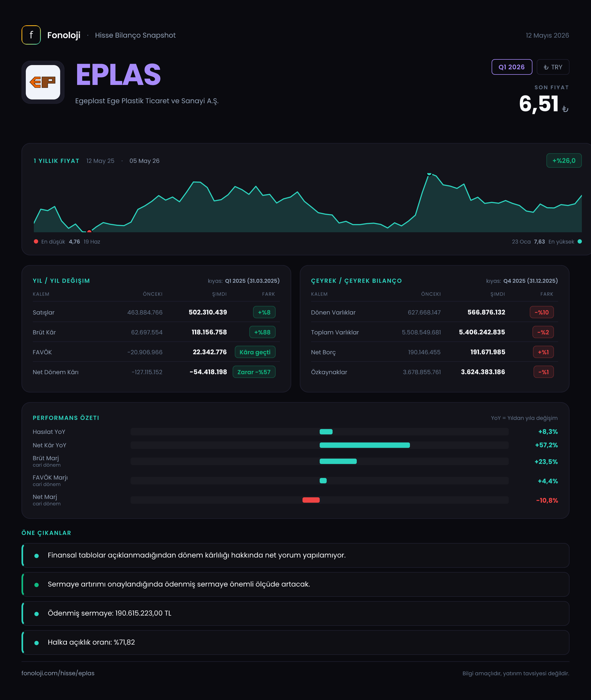591x700 pixels.
Task: Click the +%26,0 yearly change badge
Action: click(564, 160)
